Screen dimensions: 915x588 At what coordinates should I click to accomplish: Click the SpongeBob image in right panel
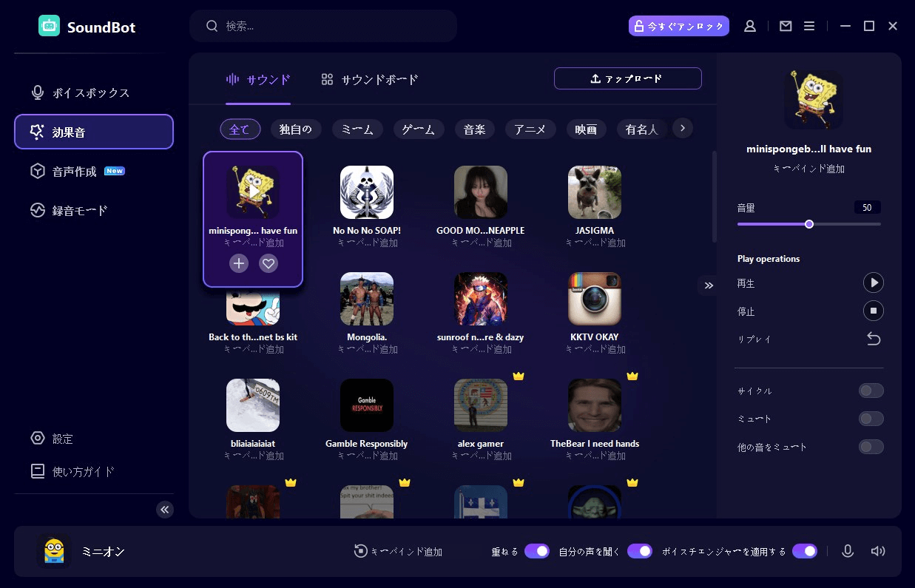tap(814, 100)
